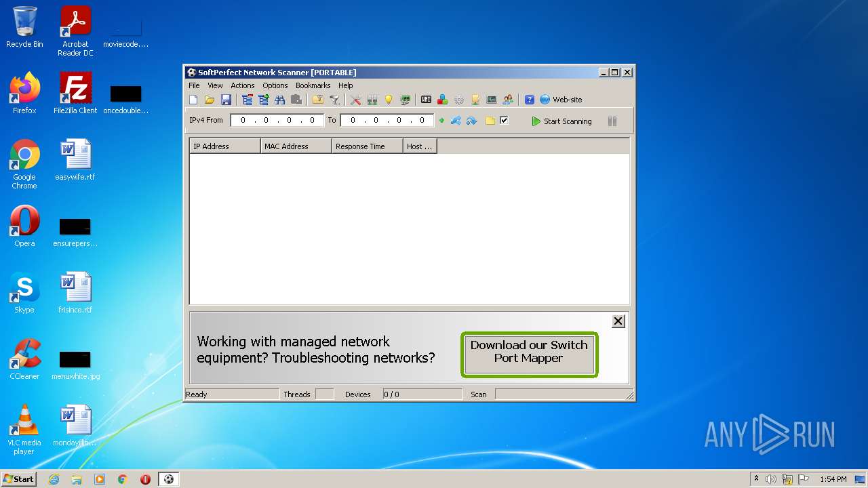The height and width of the screenshot is (488, 868).
Task: Open the Help menu
Action: 345,85
